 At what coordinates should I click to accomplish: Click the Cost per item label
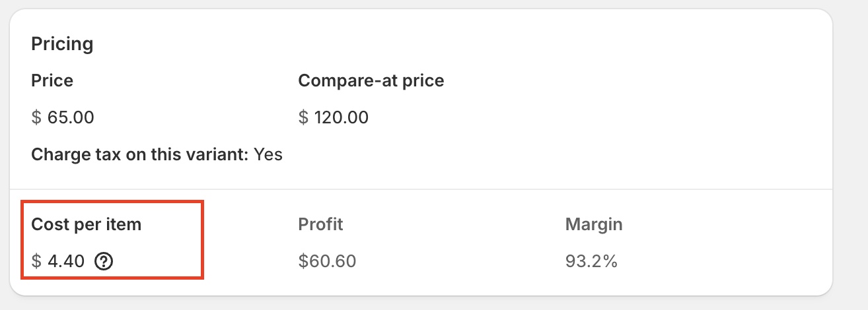tap(87, 224)
